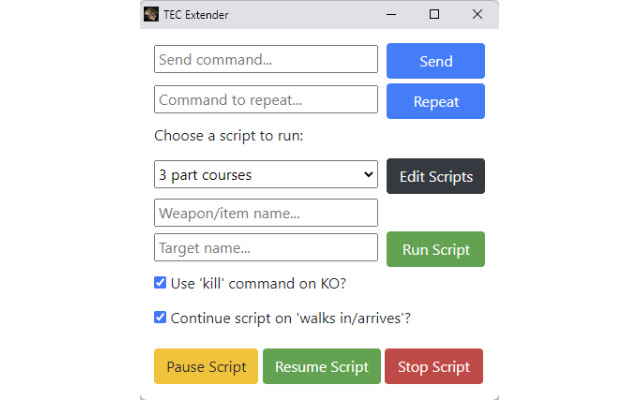Open the '3 part courses' script dropdown
The height and width of the screenshot is (400, 640).
coord(266,175)
